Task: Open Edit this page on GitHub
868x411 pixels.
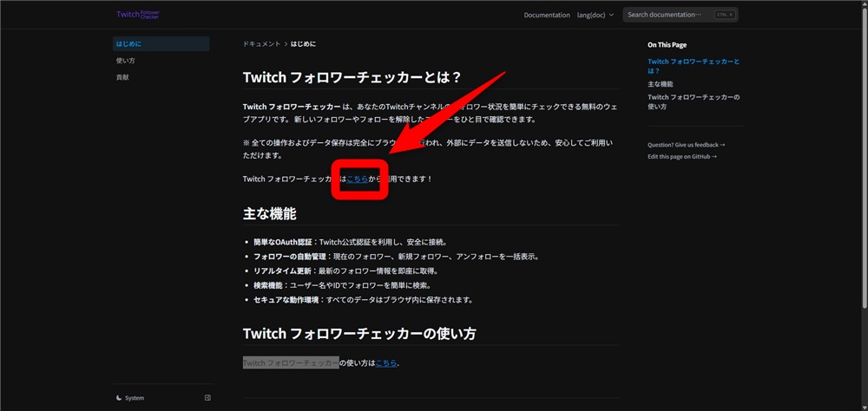Action: [686, 156]
